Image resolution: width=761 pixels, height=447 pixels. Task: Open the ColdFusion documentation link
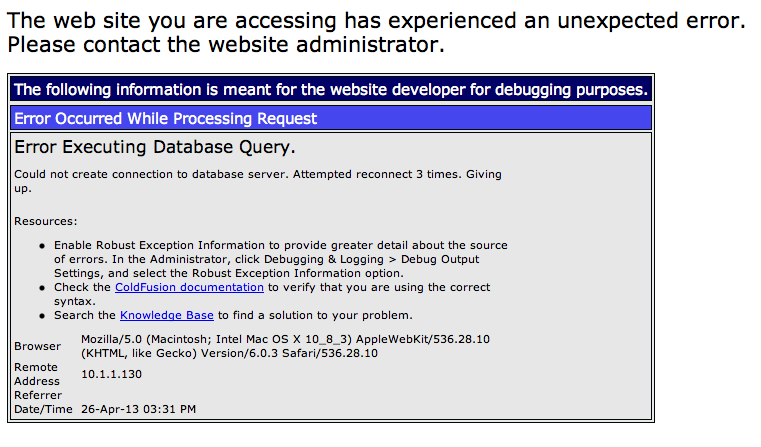pyautogui.click(x=189, y=287)
